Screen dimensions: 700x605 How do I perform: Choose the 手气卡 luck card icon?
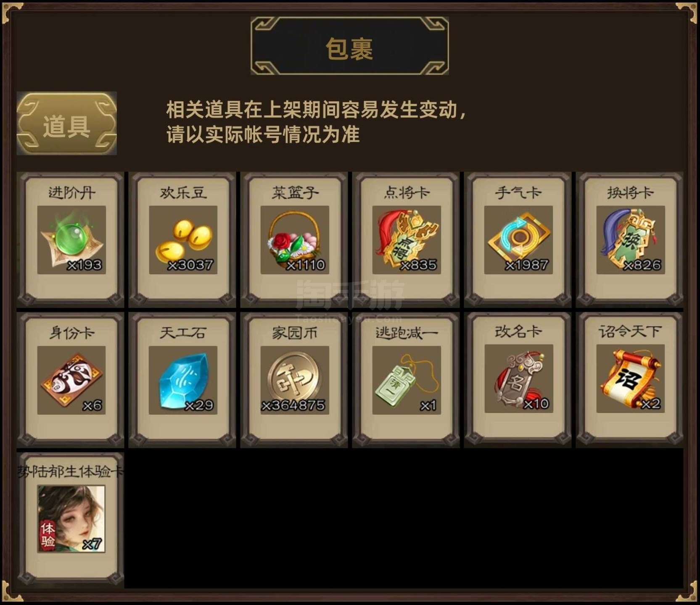point(518,240)
